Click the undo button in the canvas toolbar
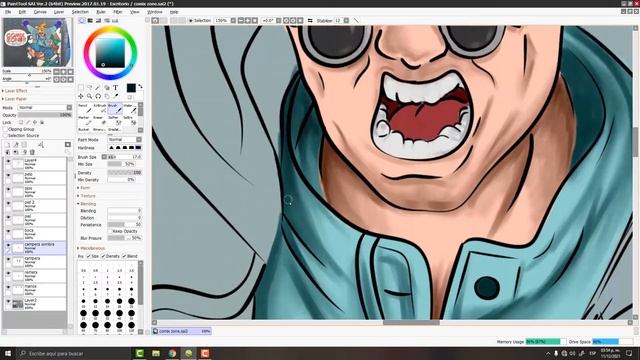The width and height of the screenshot is (640, 360). 156,20
